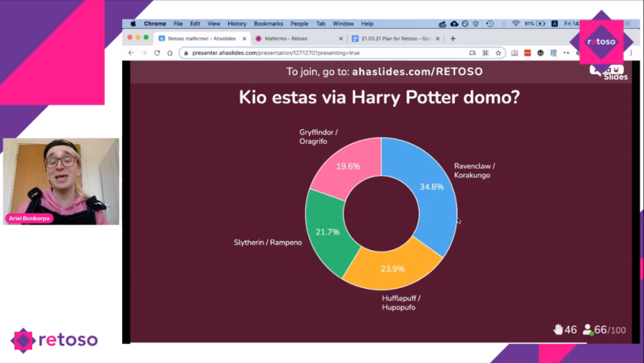The width and height of the screenshot is (644, 363).
Task: Open the Help menu
Action: point(367,24)
